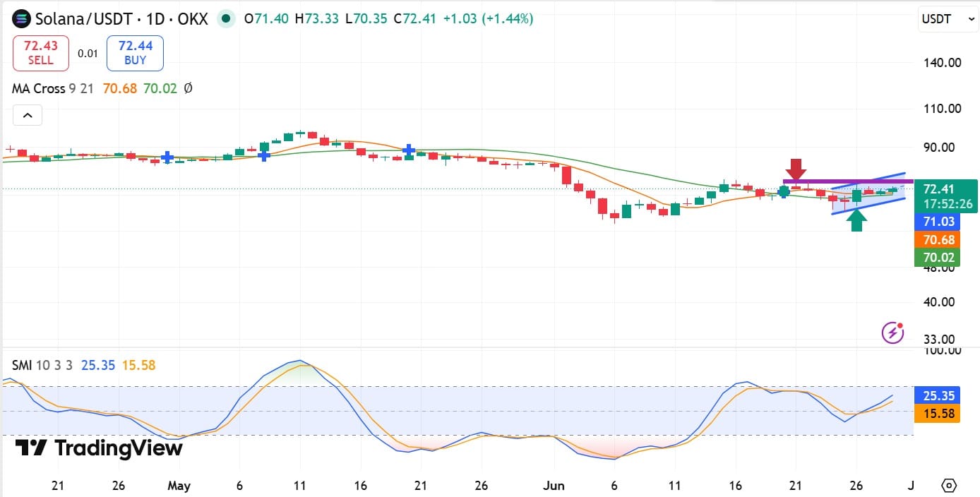Click the 72.43 SELL button

tap(41, 54)
